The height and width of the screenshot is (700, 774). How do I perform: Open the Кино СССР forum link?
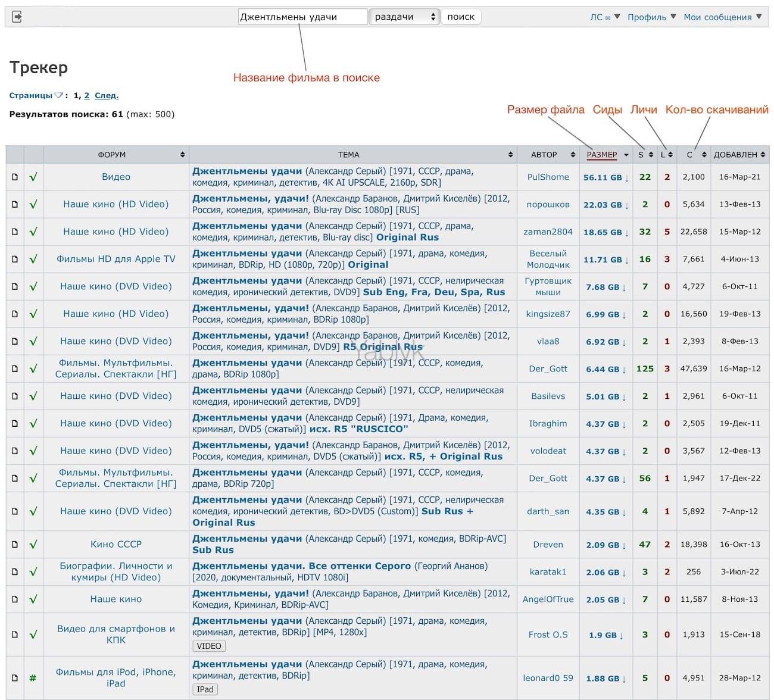(116, 544)
